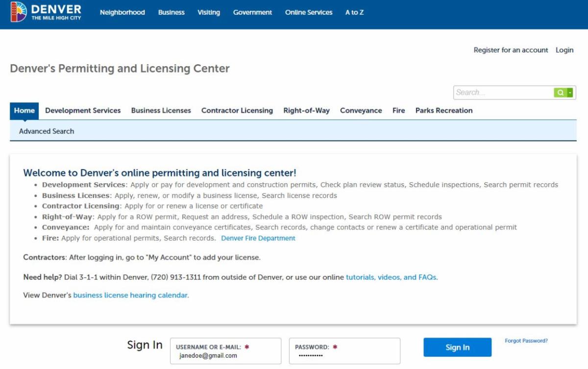588x369 pixels.
Task: Switch to the Business Licenses tab
Action: (161, 111)
